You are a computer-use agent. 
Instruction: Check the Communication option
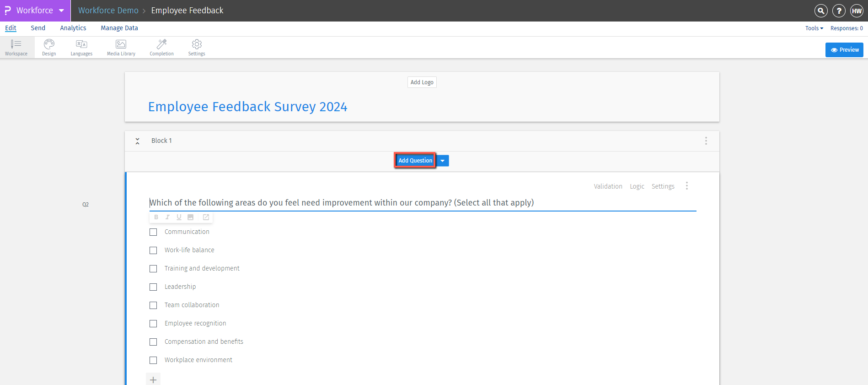point(153,232)
